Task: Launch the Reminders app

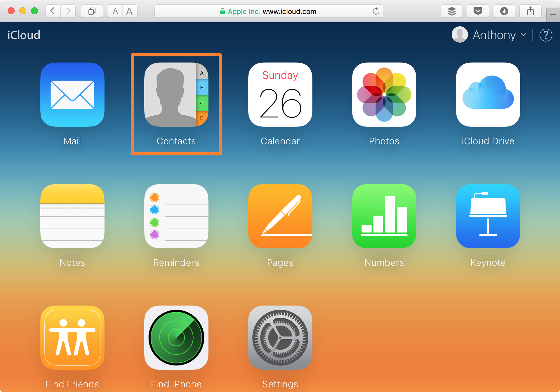Action: (176, 216)
